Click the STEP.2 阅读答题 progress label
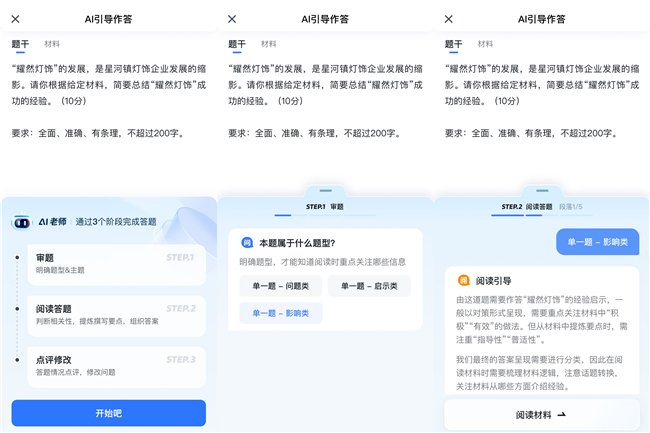 [527, 207]
